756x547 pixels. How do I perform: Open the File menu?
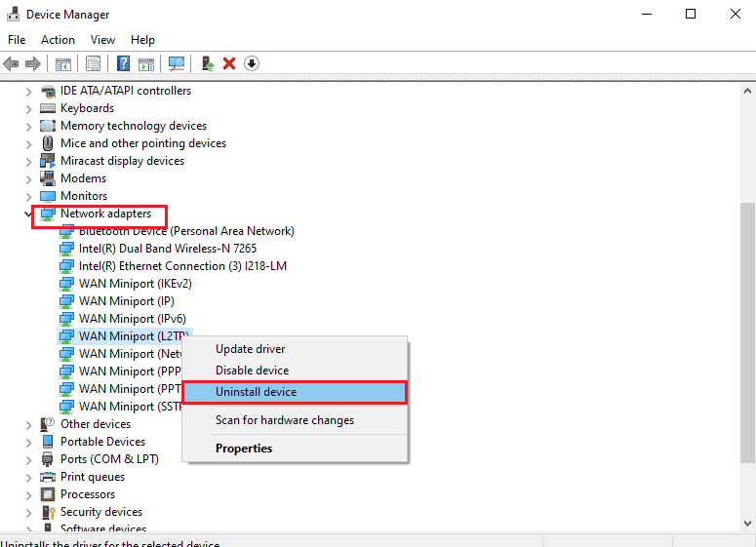(17, 40)
